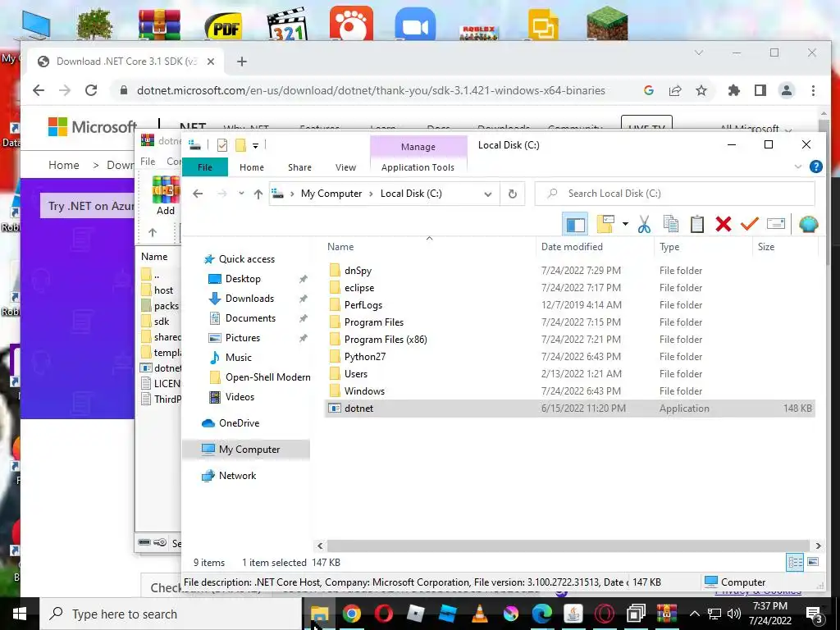This screenshot has height=630, width=840.
Task: Open the Home ribbon tab
Action: [252, 167]
